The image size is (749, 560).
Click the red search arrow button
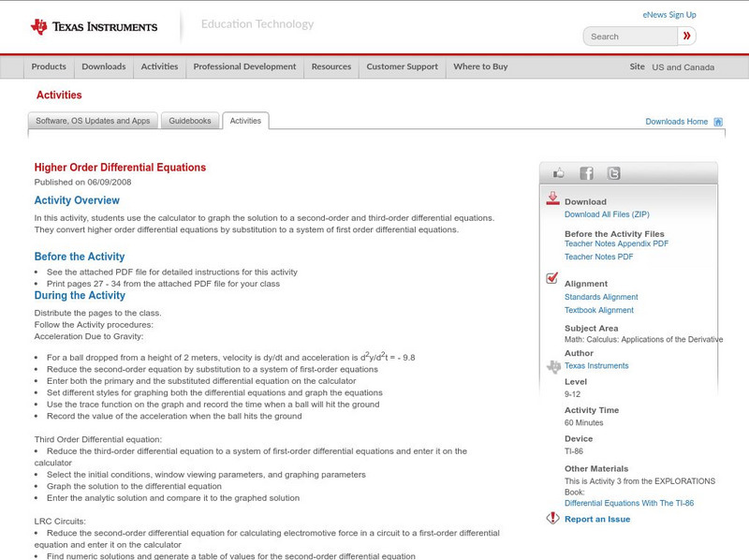(686, 36)
